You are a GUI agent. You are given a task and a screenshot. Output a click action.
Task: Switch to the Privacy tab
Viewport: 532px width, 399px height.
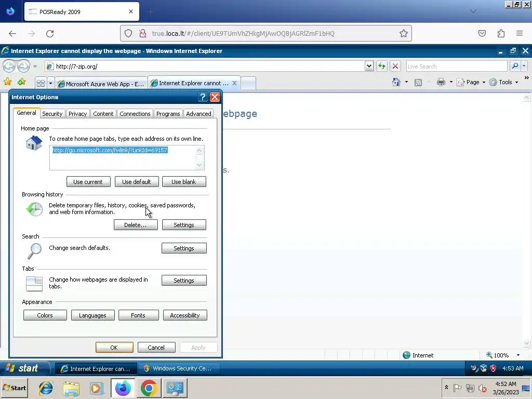pos(78,114)
